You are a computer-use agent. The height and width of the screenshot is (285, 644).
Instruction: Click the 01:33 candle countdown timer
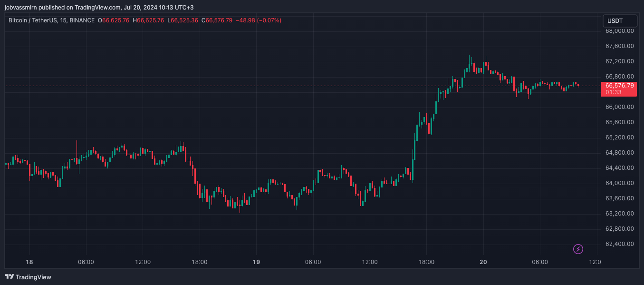click(612, 92)
